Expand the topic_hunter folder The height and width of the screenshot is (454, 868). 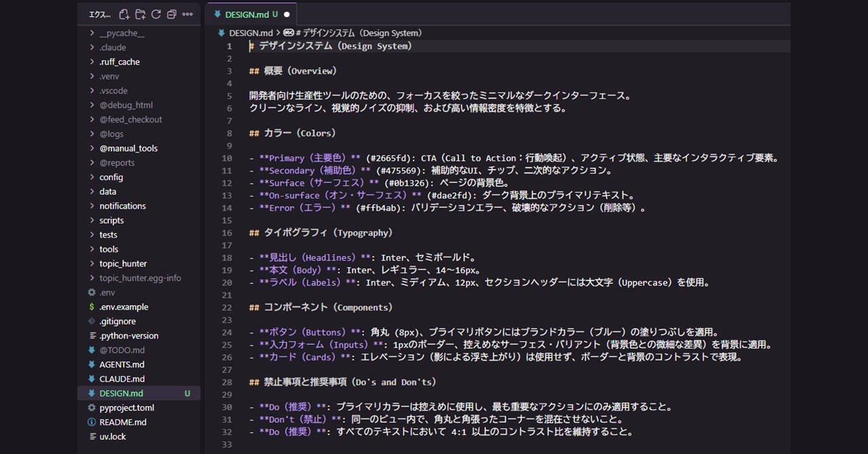point(92,264)
